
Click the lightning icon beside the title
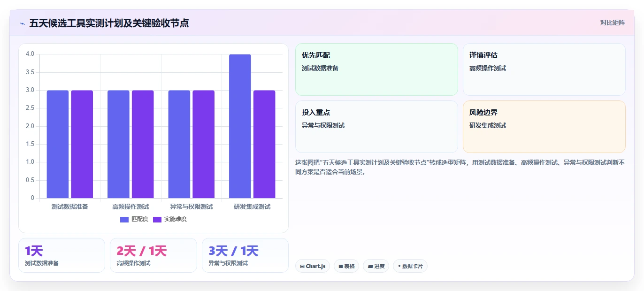22,23
